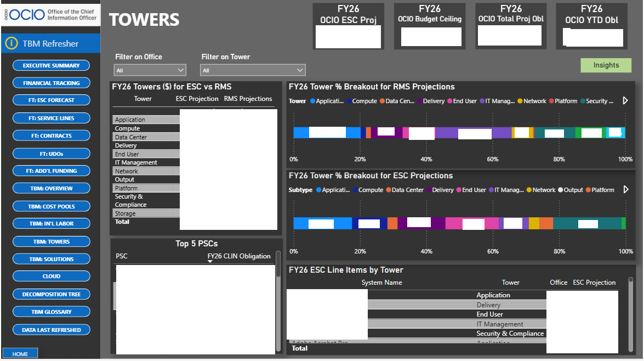Select IT Management in ESC legend
This screenshot has width=644, height=361.
pyautogui.click(x=506, y=190)
